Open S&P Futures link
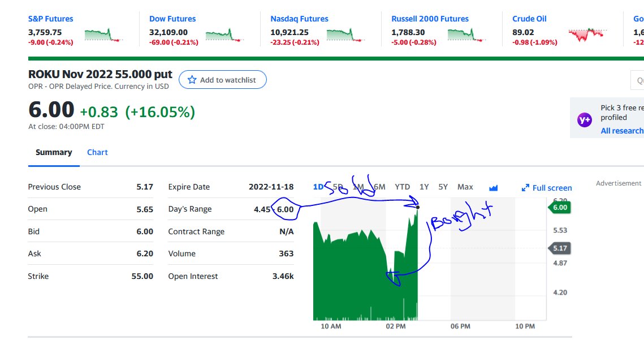The height and width of the screenshot is (344, 644). pyautogui.click(x=50, y=19)
